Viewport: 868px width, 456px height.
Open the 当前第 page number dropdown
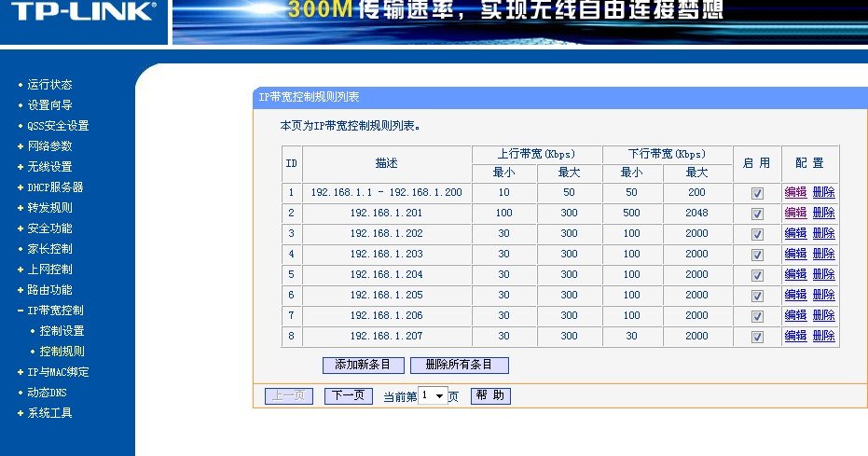tap(433, 395)
